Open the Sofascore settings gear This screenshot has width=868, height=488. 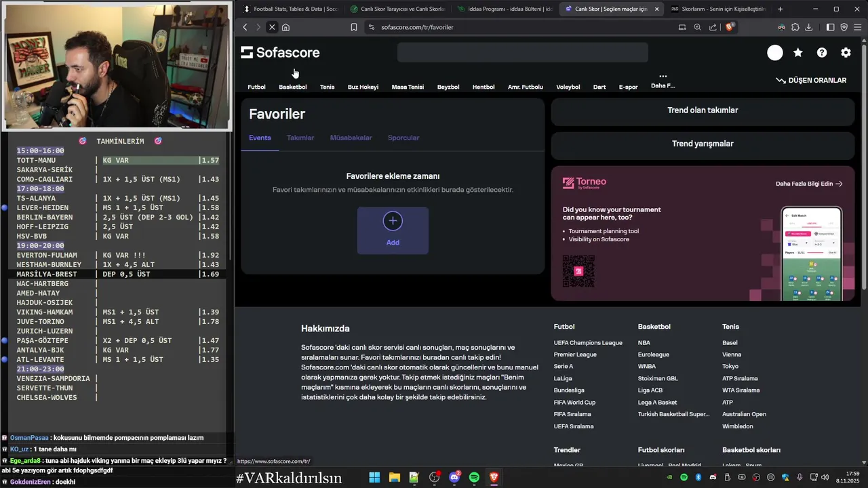846,53
